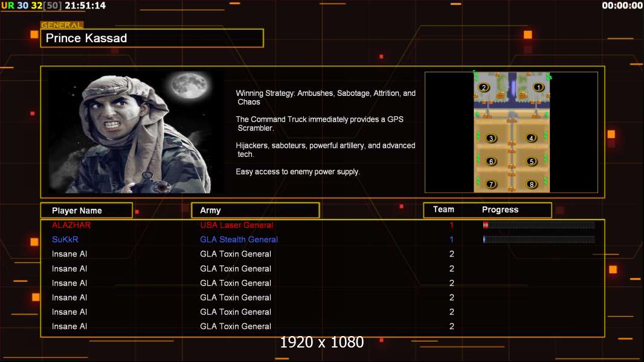Select start position 1 on the minimap
The image size is (644, 362).
538,87
